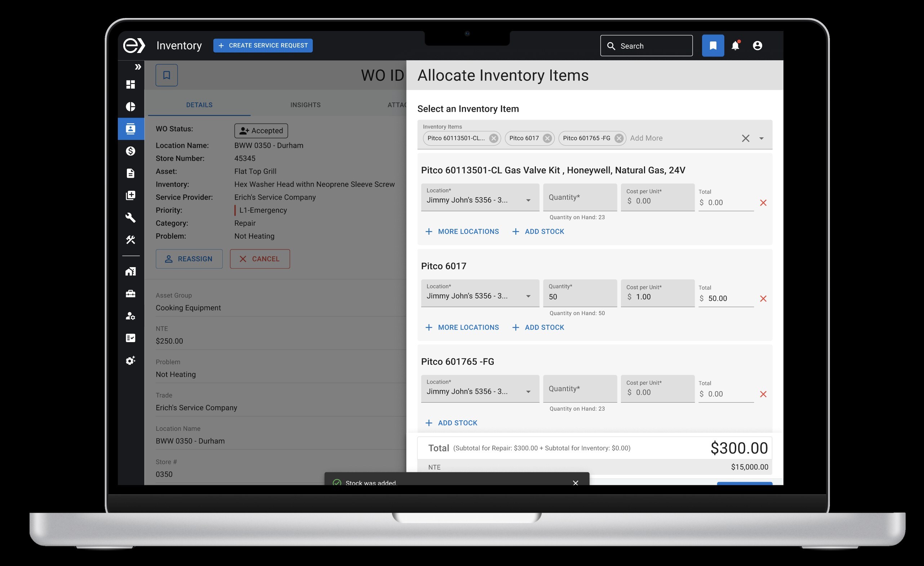Click the bookmark icon in top navigation
The height and width of the screenshot is (566, 924).
coord(711,45)
